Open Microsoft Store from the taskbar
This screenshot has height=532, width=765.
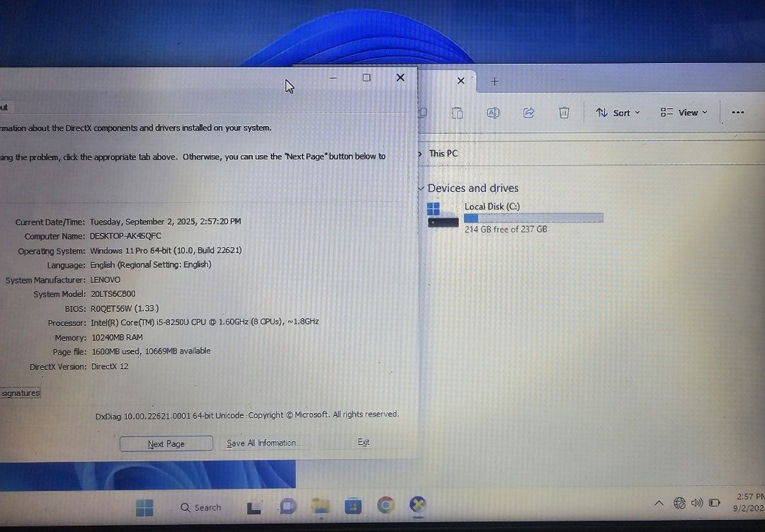click(353, 506)
